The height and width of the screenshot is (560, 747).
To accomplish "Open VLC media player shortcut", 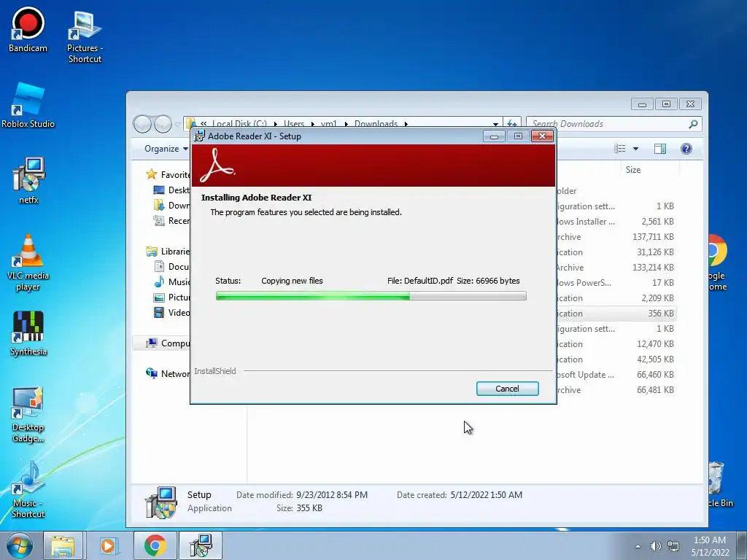I will pos(28,262).
